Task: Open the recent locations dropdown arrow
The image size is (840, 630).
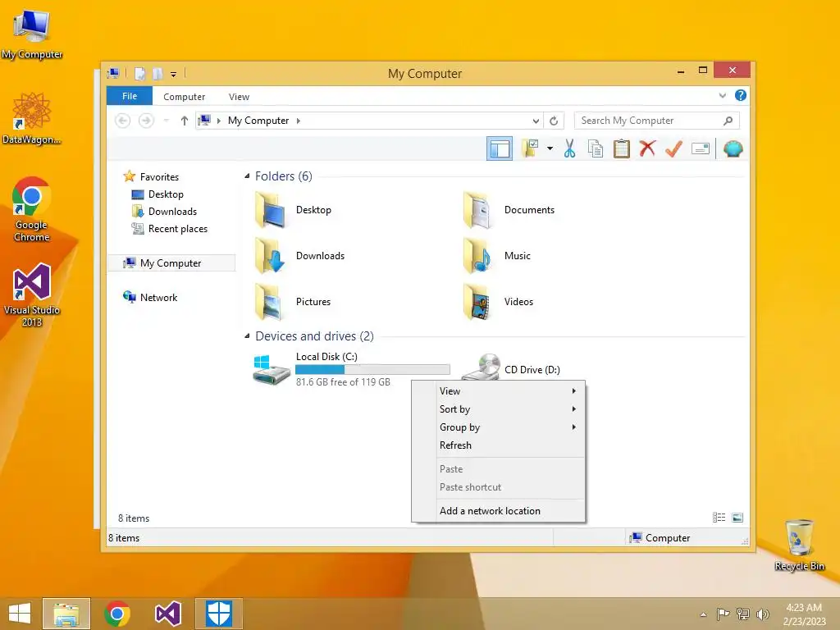Action: (x=166, y=121)
